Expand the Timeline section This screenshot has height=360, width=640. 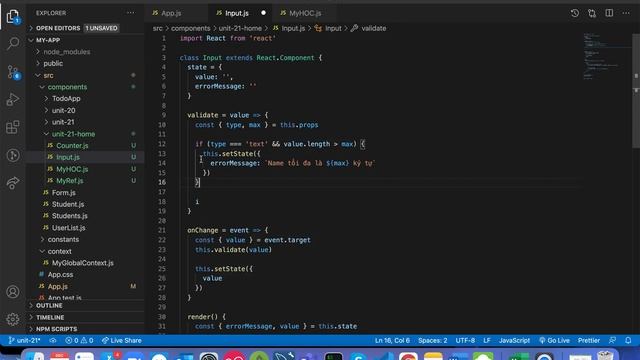tap(86, 318)
